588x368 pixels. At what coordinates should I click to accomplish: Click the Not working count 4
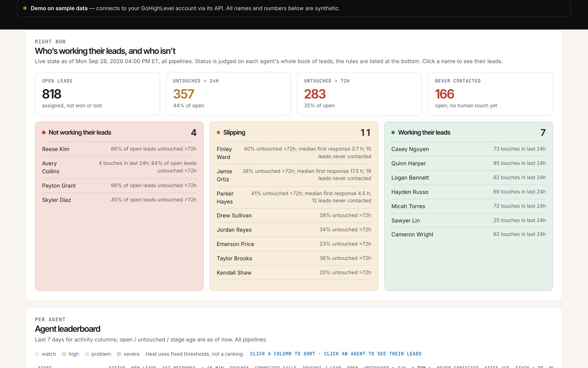point(194,132)
